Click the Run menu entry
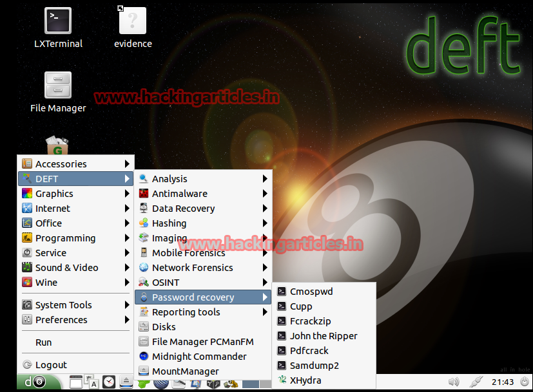 pos(76,342)
